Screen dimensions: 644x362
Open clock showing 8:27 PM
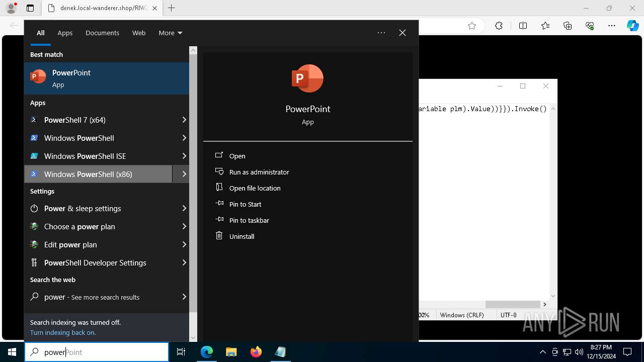(601, 352)
